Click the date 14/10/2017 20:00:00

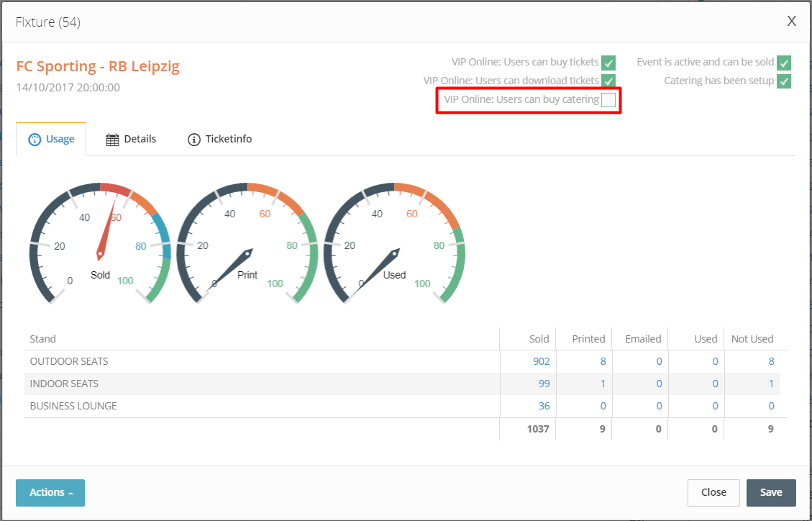68,88
